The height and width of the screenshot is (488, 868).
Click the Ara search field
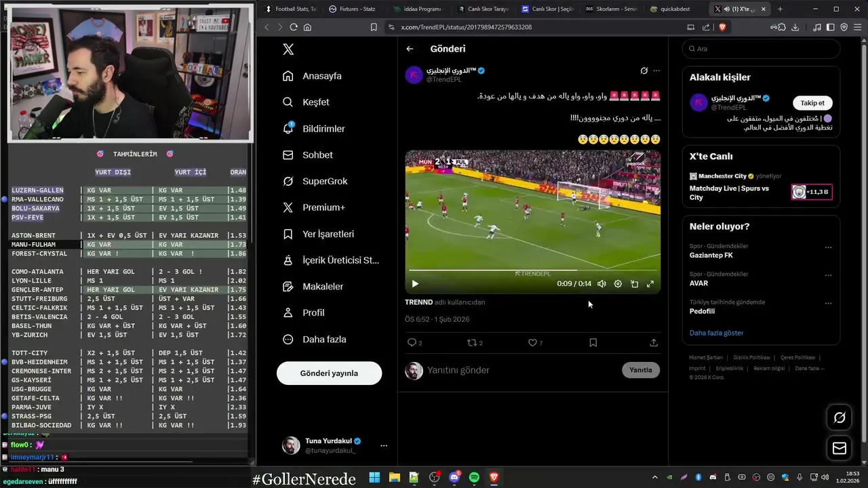pyautogui.click(x=761, y=49)
